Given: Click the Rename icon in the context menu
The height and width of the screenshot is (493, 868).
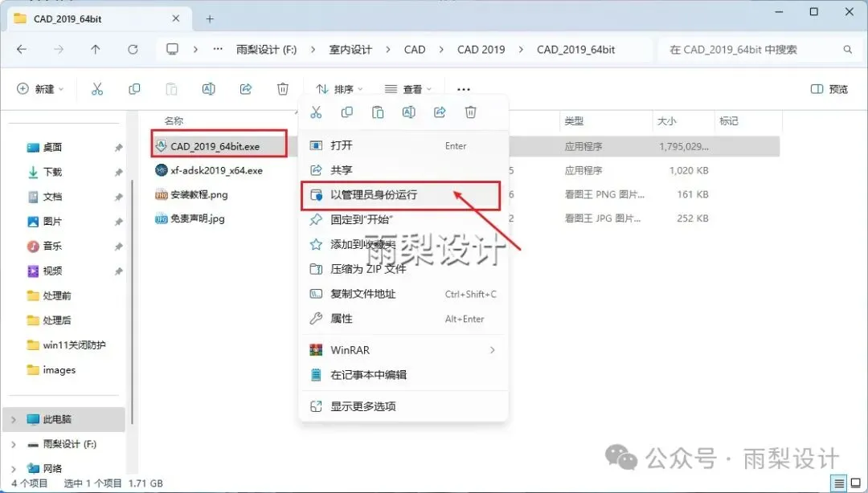Looking at the screenshot, I should 408,112.
